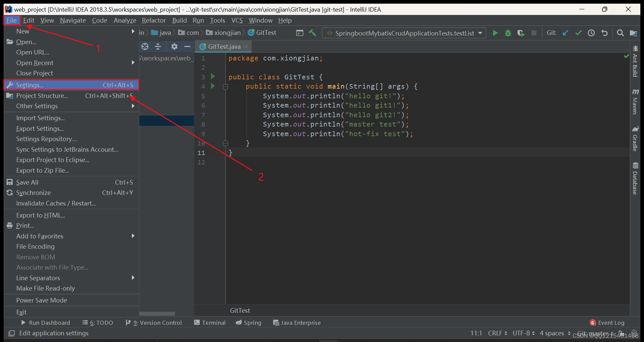Click the Build hammer icon
Viewport: 644px width, 342px height.
[312, 33]
